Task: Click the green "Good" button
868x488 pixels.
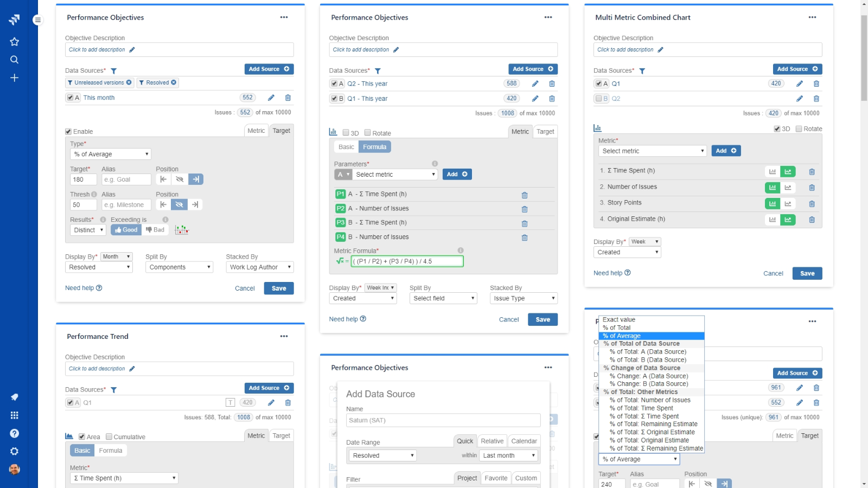Action: click(126, 229)
